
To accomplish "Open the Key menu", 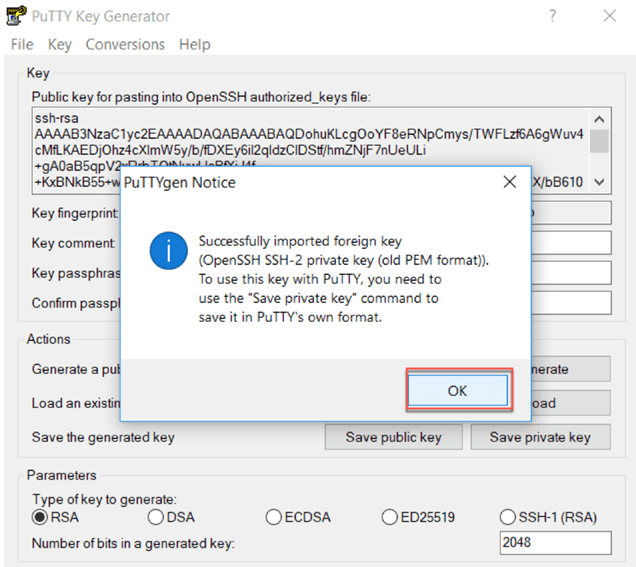I will click(60, 44).
